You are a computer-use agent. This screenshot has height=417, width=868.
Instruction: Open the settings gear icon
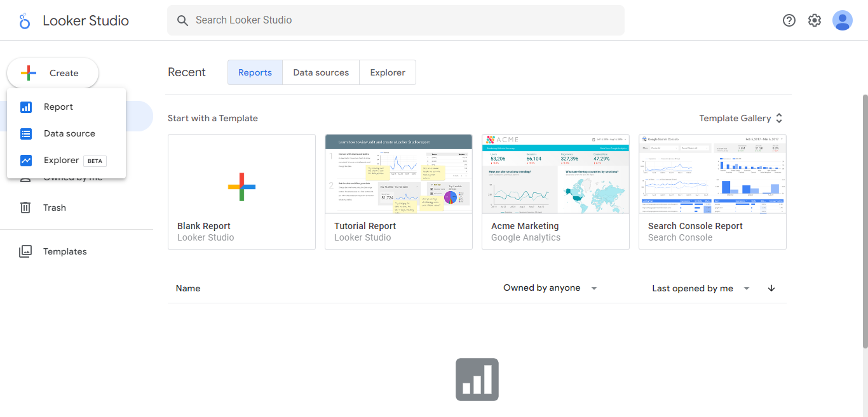815,20
